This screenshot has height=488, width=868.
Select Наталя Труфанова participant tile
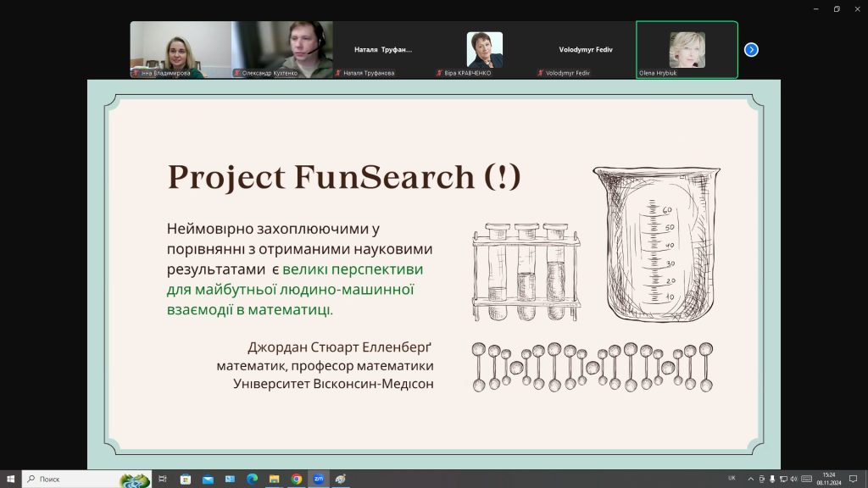tap(383, 50)
